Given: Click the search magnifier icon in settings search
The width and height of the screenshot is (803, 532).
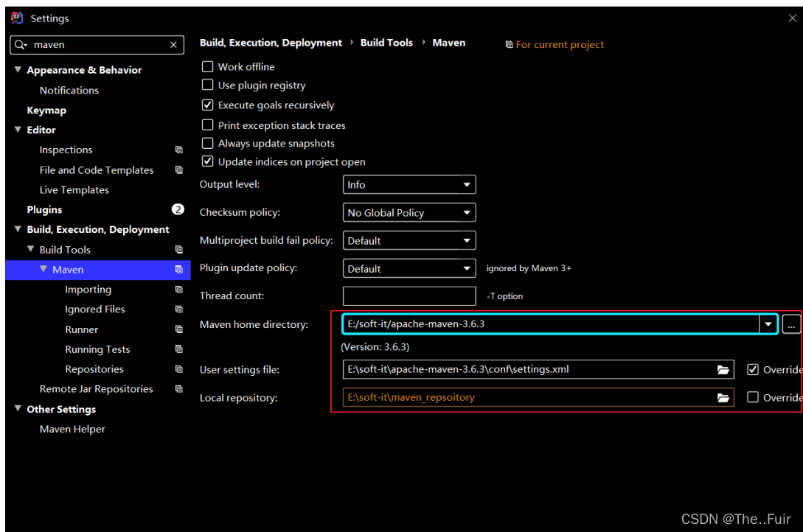Looking at the screenshot, I should coord(20,45).
